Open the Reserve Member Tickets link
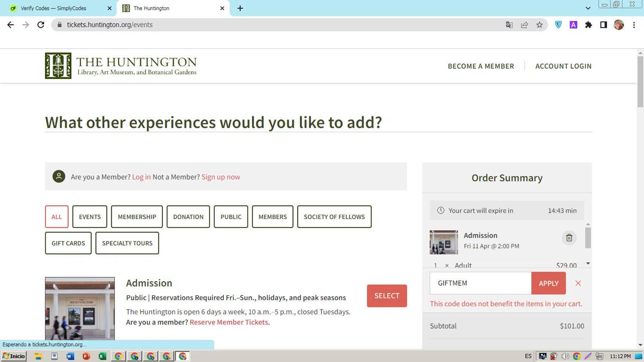Screen dimensions: 644x362 click(229, 322)
